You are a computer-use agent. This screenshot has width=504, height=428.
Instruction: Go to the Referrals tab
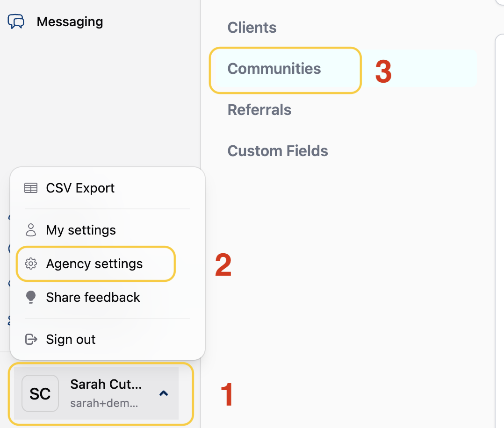pos(259,110)
